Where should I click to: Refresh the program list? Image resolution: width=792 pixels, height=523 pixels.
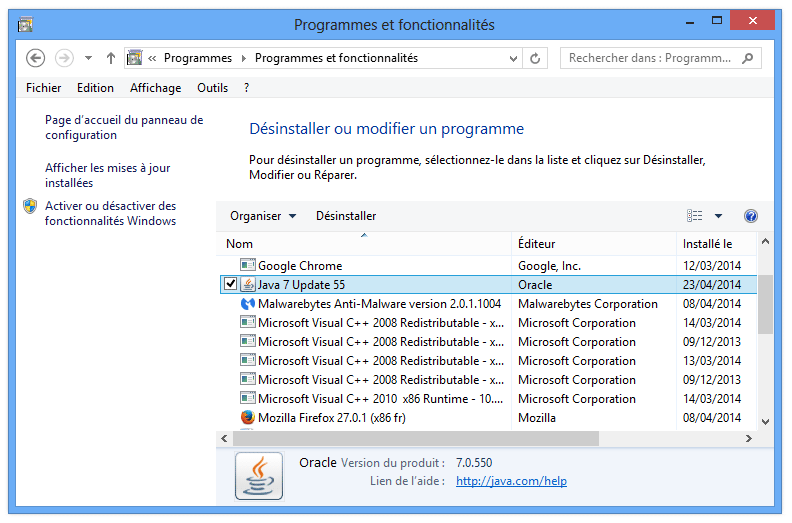(537, 58)
